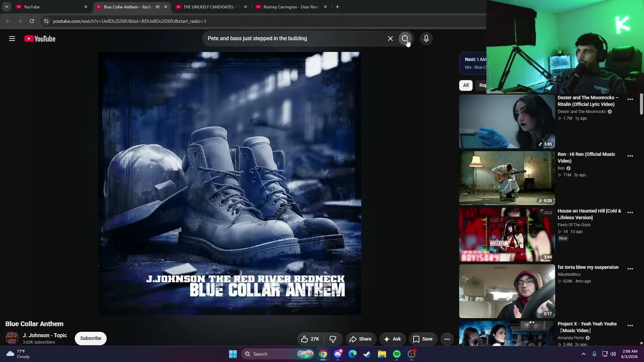Open the microphone indicator in system tray
This screenshot has height=362, width=644.
tap(594, 354)
